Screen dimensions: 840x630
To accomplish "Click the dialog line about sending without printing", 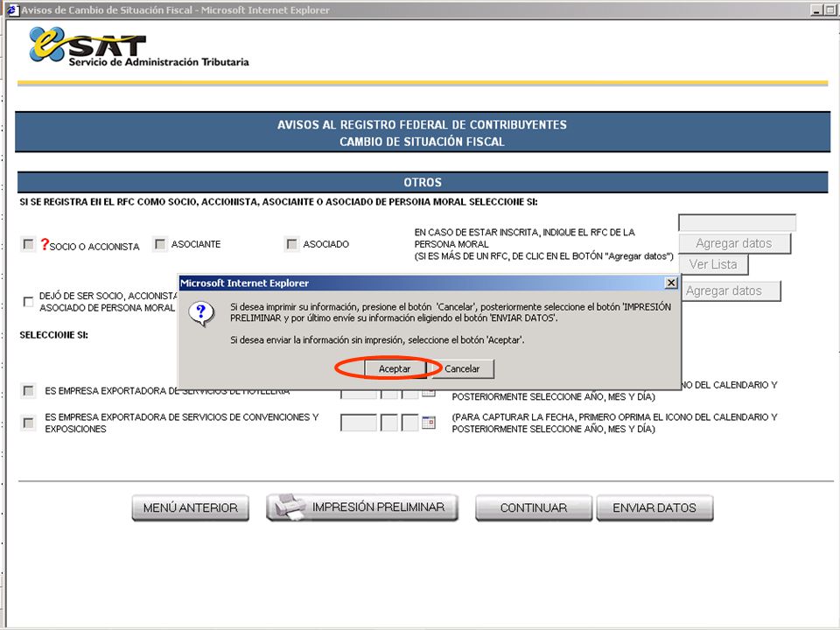I will click(377, 339).
